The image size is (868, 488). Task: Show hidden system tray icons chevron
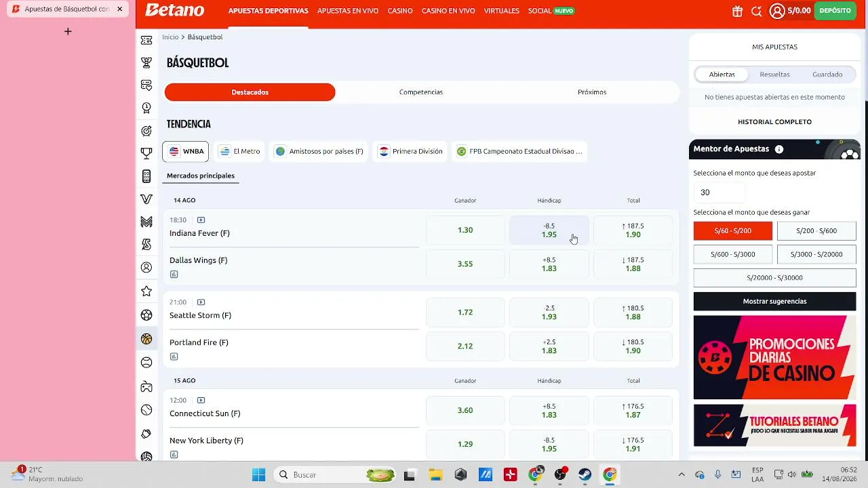coord(682,474)
